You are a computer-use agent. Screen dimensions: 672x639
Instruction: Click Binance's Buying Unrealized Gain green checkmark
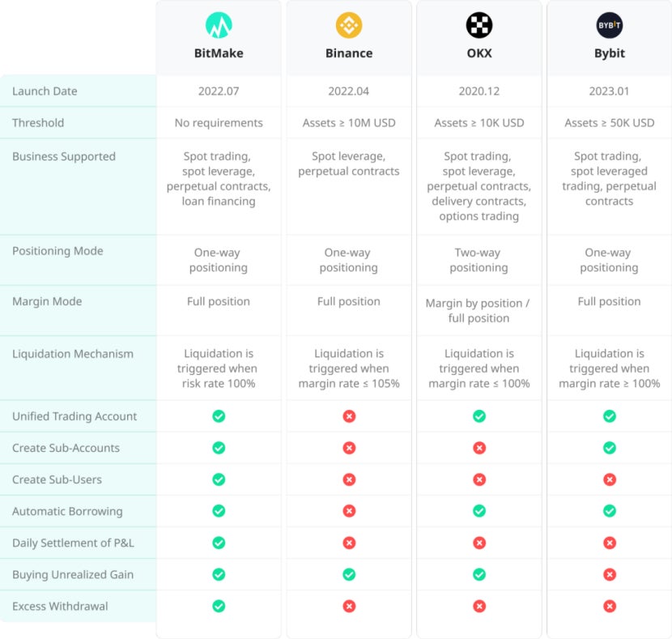point(349,574)
